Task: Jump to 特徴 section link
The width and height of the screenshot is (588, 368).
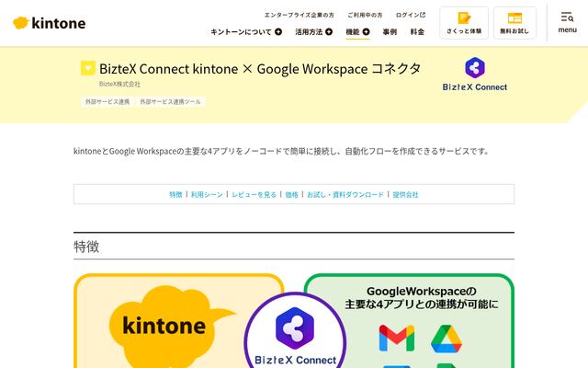Action: [175, 194]
